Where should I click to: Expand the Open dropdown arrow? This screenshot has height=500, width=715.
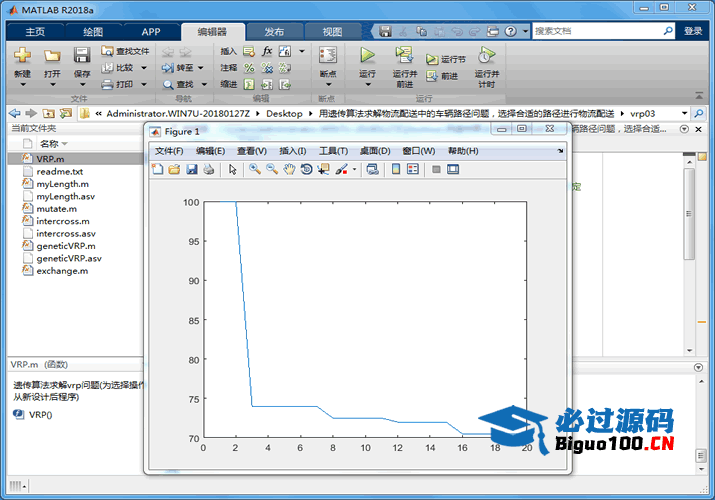52,84
